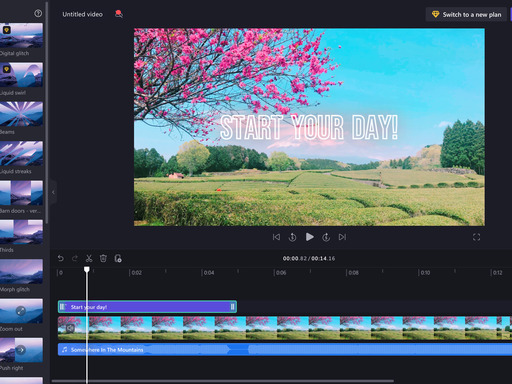
Task: Click the help question mark icon
Action: (38, 13)
